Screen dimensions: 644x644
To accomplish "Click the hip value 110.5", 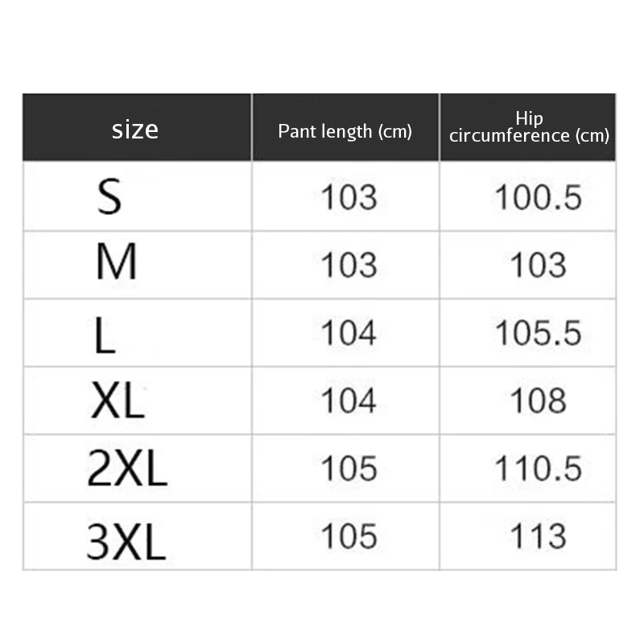I will (x=537, y=468).
